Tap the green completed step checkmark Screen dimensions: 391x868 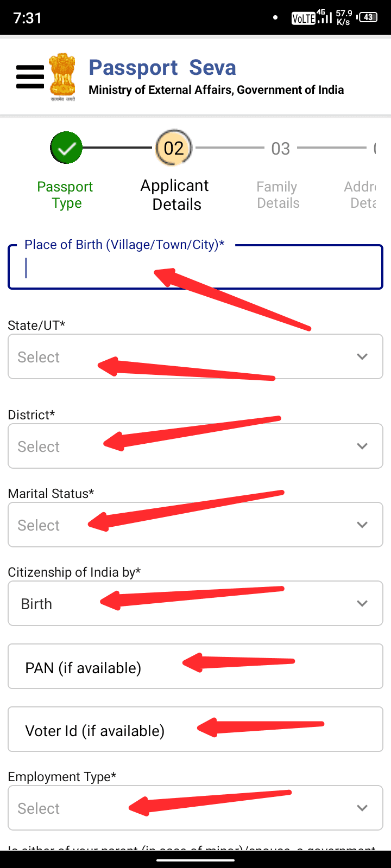click(66, 148)
